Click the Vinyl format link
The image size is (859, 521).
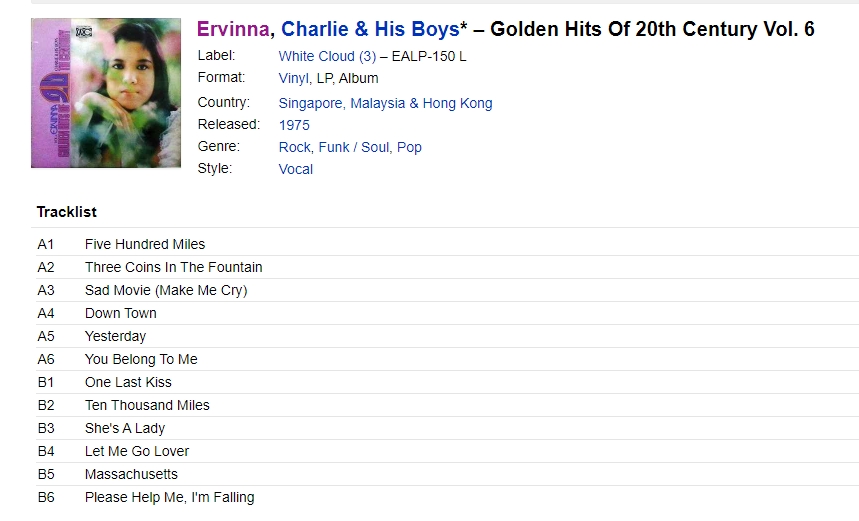[x=294, y=78]
